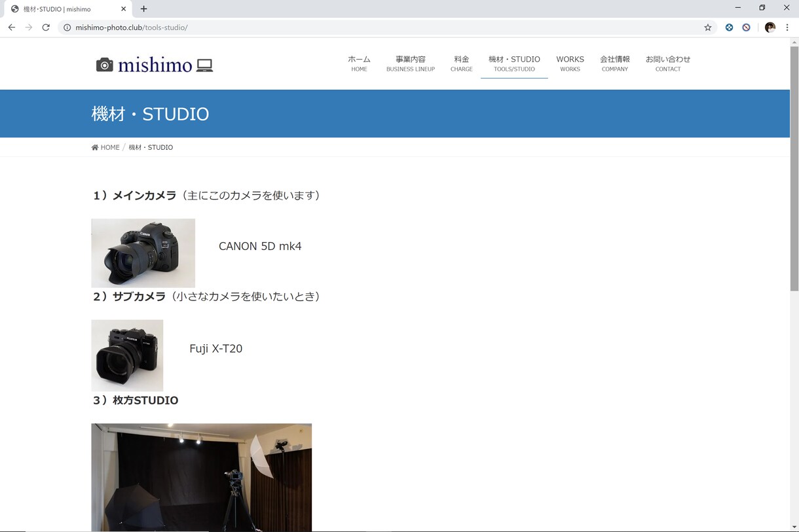Click the browser back arrow
Screen dimensions: 799x532
tap(11, 27)
